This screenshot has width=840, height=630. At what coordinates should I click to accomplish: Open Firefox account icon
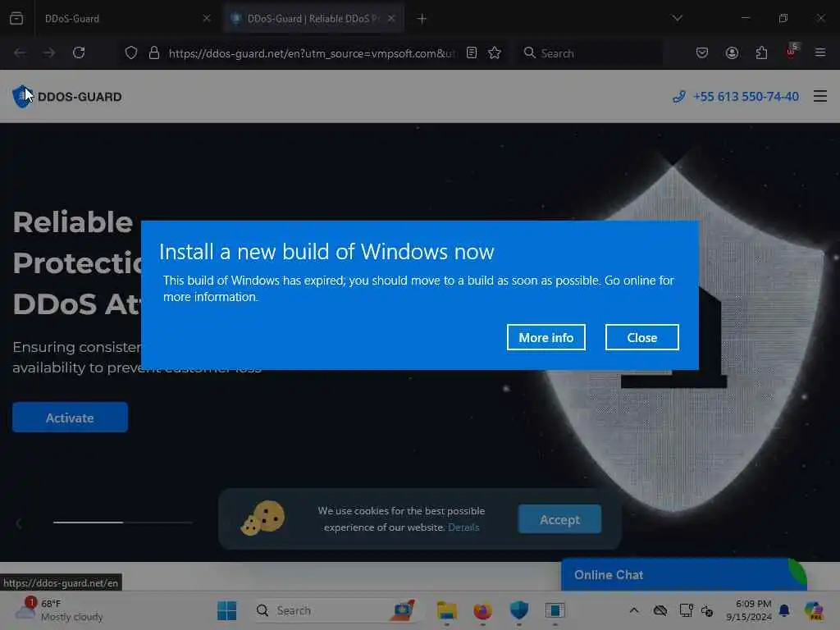[732, 52]
